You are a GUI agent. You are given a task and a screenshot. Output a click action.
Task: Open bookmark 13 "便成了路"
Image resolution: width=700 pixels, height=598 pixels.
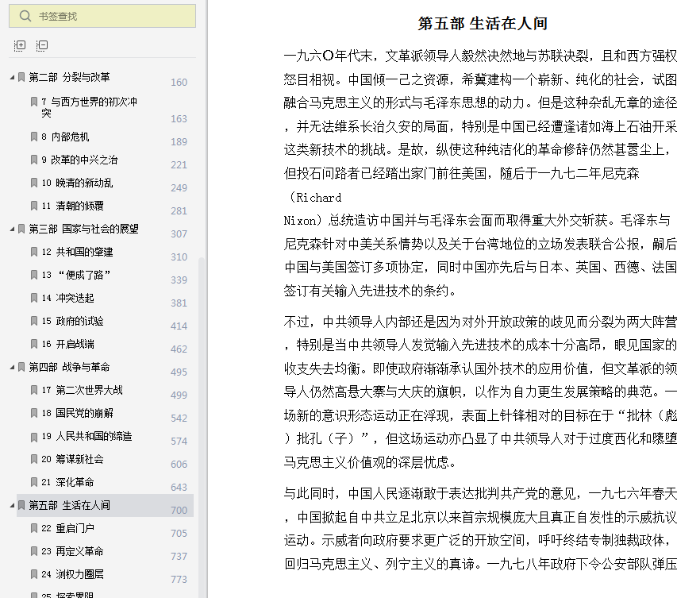pos(76,275)
